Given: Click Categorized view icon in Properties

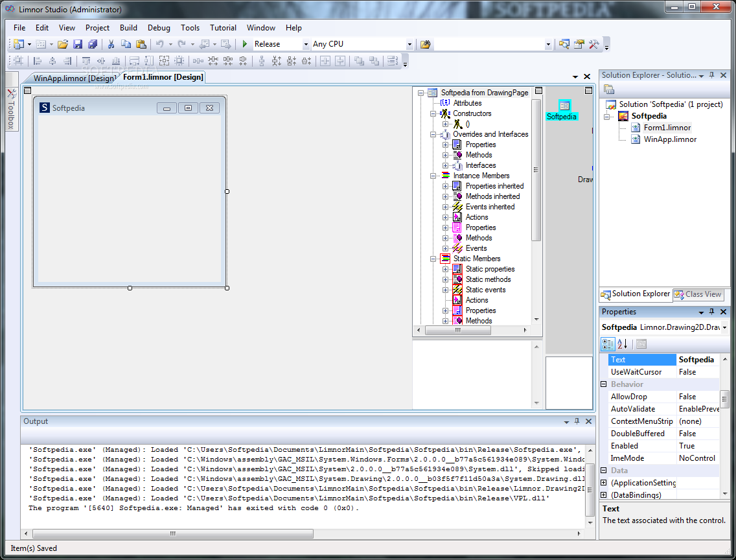Looking at the screenshot, I should (x=608, y=344).
